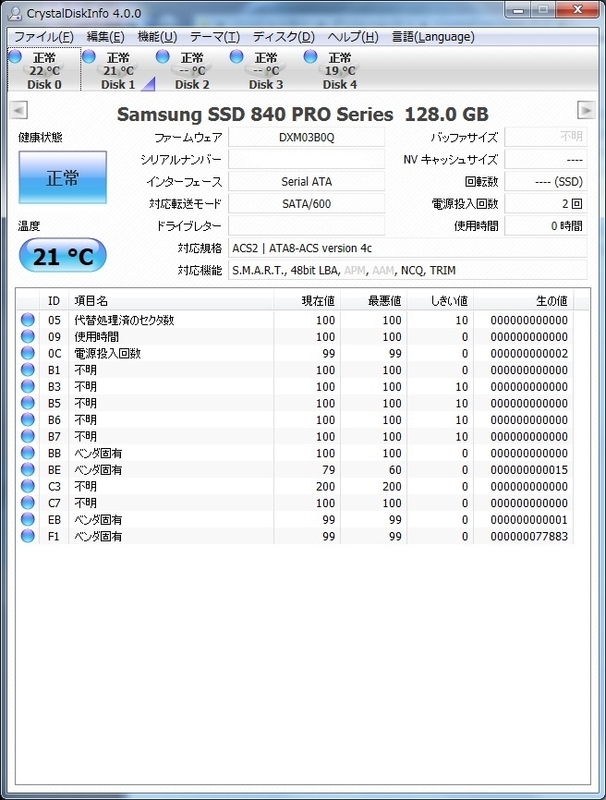Minimize the CrystalDiskInfo window
606x800 pixels.
point(518,10)
